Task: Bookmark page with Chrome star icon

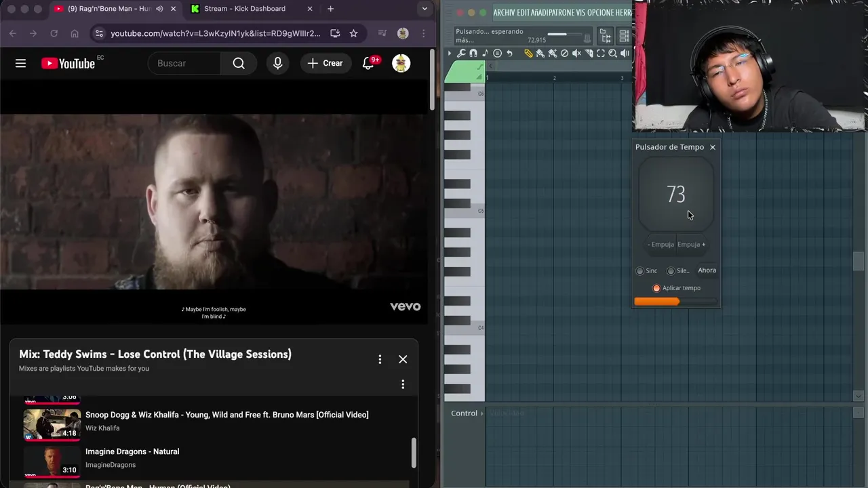Action: coord(353,33)
